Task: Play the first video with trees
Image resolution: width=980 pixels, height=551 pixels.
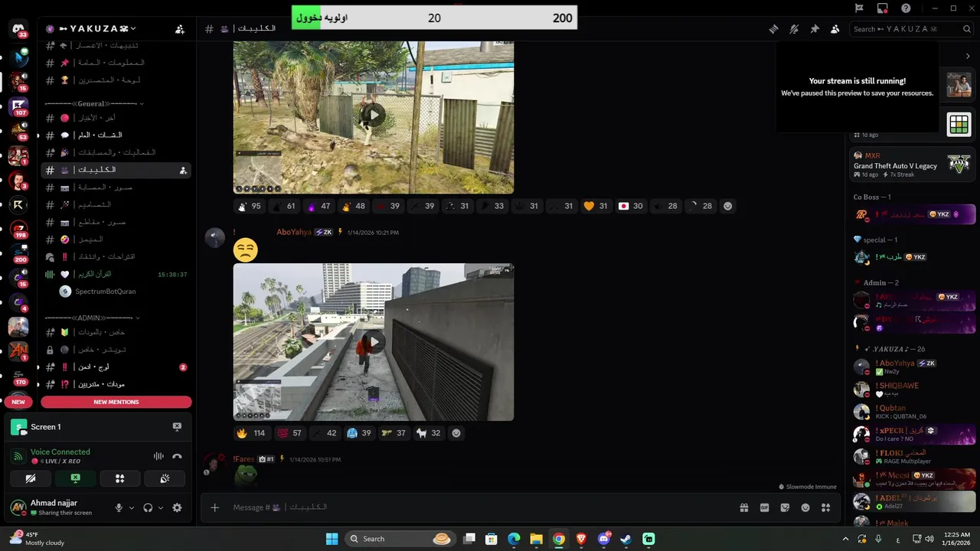Action: pyautogui.click(x=373, y=115)
